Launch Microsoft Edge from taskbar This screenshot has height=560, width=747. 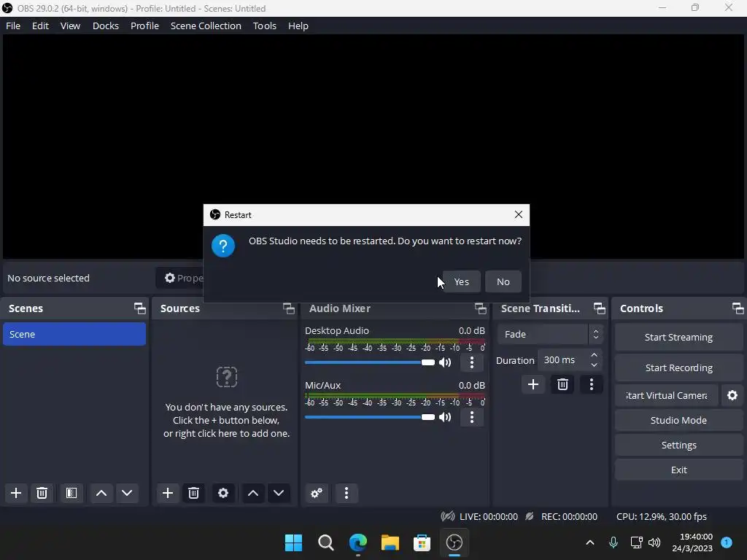(x=357, y=542)
